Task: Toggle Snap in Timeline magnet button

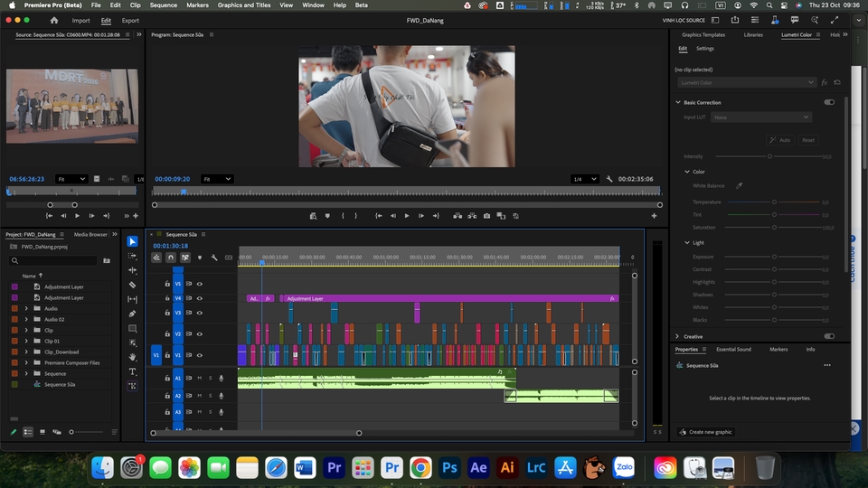Action: tap(171, 258)
